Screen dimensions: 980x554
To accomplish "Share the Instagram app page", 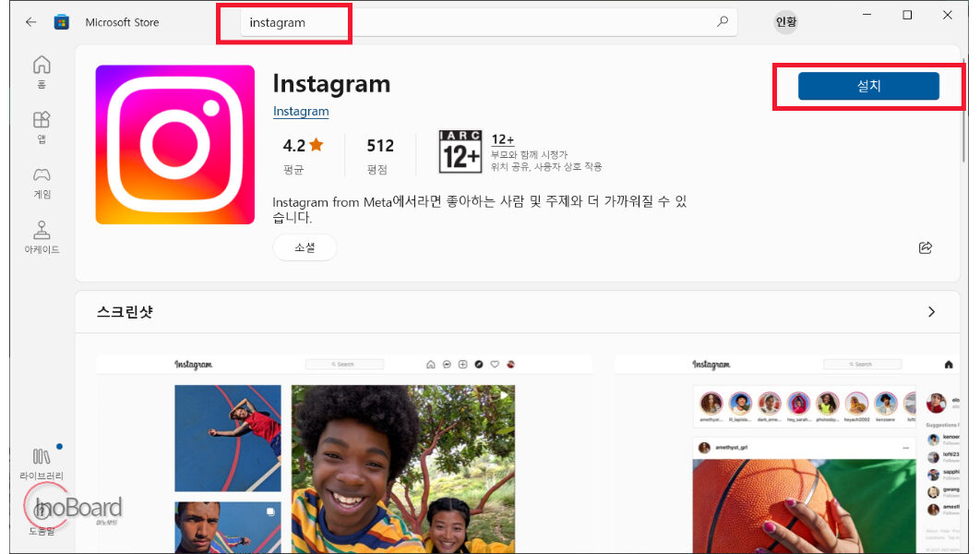I will point(926,247).
